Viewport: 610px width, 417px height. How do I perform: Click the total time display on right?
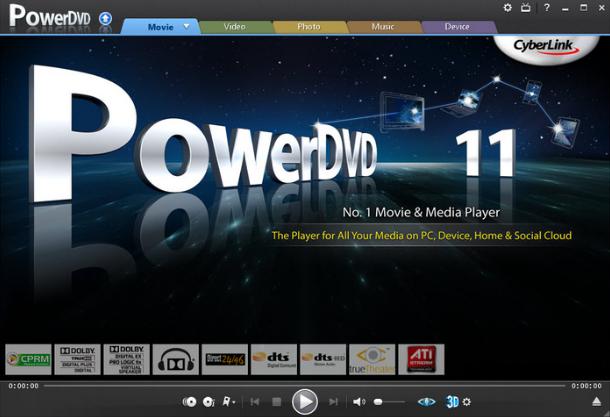(586, 386)
